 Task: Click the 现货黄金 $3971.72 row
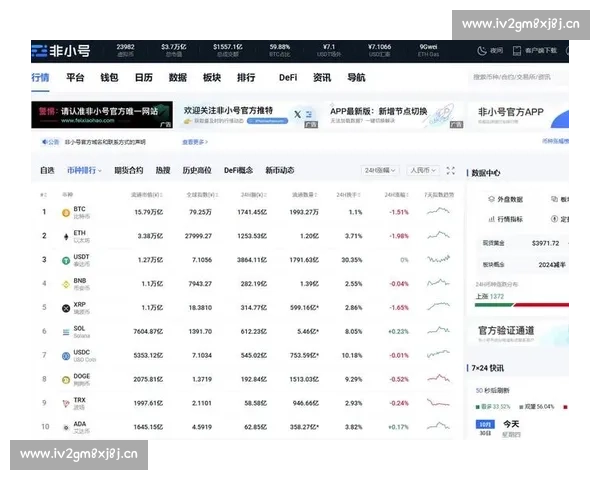523,243
